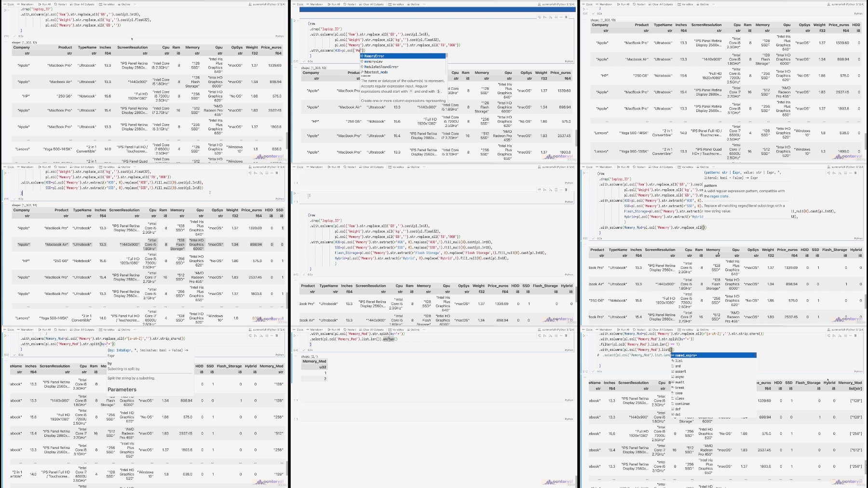868x488 pixels.
Task: Click the selected 'Macbook Air' cell in middle-left table
Action: (56, 244)
